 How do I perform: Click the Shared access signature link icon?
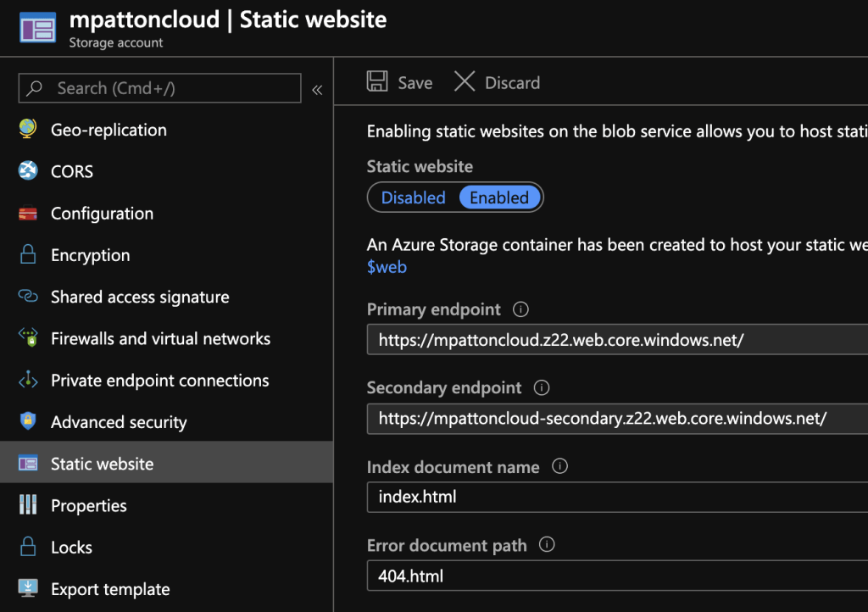click(28, 297)
